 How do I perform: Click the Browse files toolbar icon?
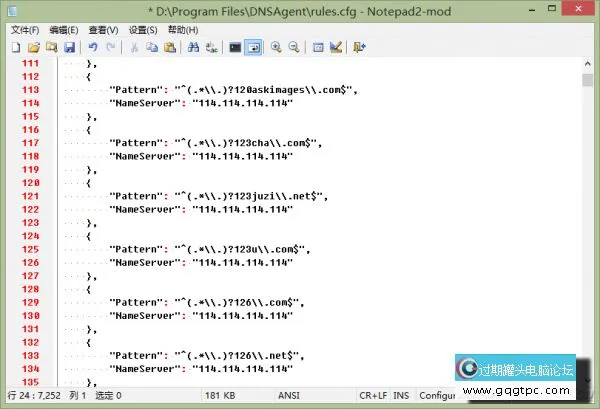pos(52,47)
